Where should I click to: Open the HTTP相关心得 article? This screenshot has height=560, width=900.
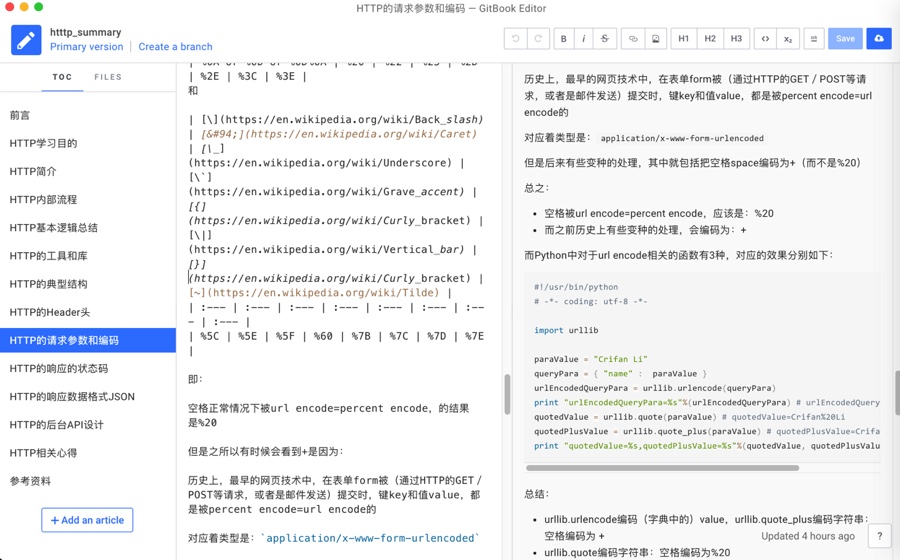(x=88, y=453)
